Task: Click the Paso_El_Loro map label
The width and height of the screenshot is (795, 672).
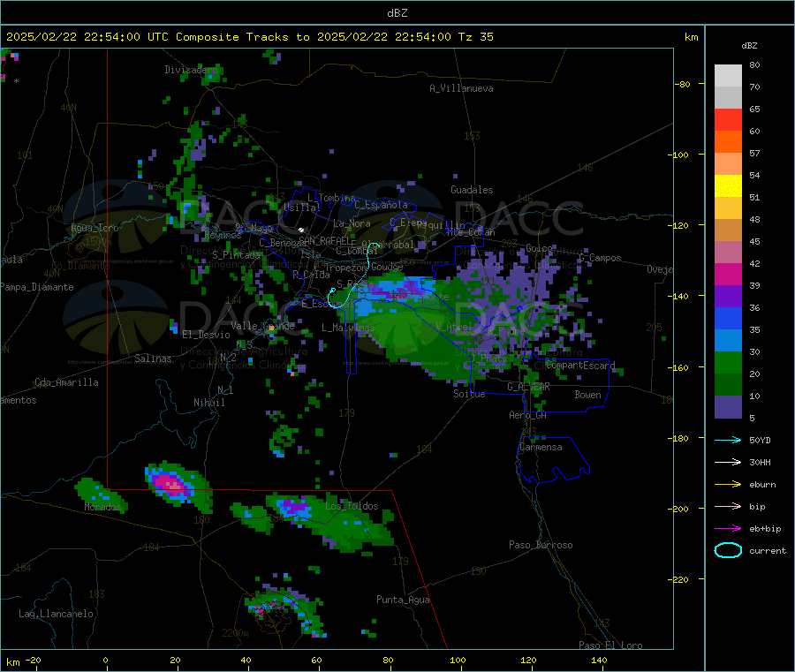Action: [610, 646]
